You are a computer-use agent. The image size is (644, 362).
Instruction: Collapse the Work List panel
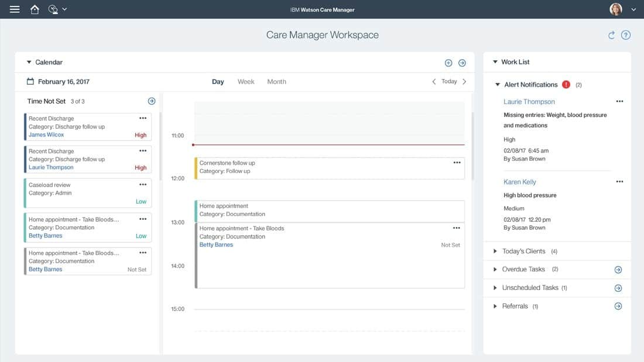(x=495, y=62)
